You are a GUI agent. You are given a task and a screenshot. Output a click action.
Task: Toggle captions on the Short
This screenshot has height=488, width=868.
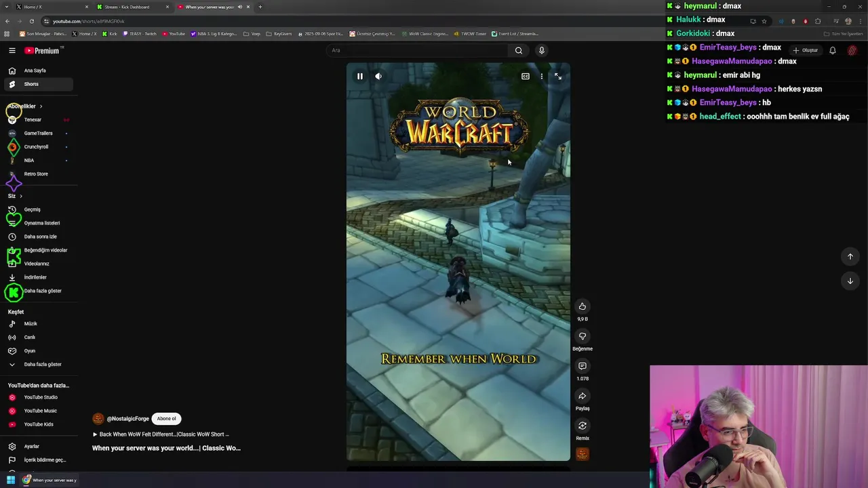point(526,77)
